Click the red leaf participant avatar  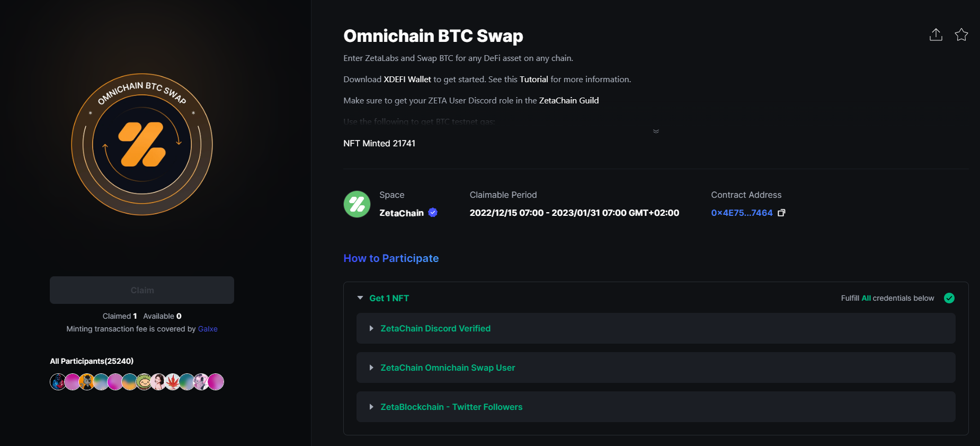[x=173, y=382]
